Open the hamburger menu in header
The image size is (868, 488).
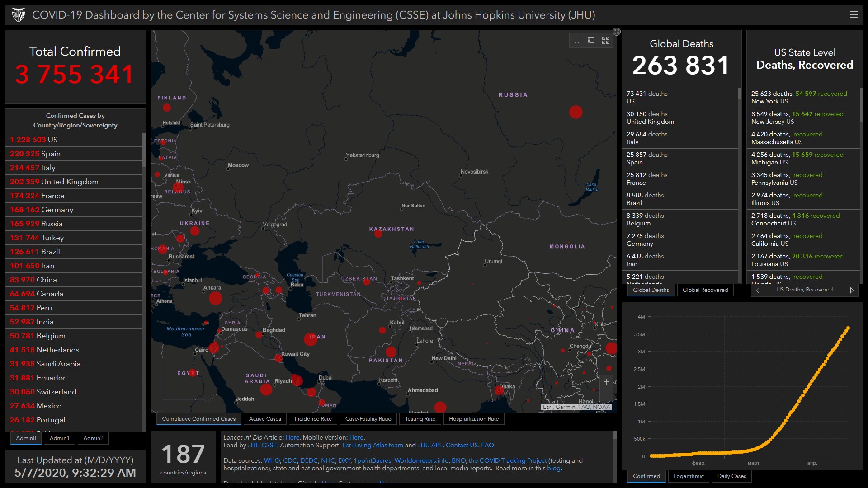click(x=854, y=15)
